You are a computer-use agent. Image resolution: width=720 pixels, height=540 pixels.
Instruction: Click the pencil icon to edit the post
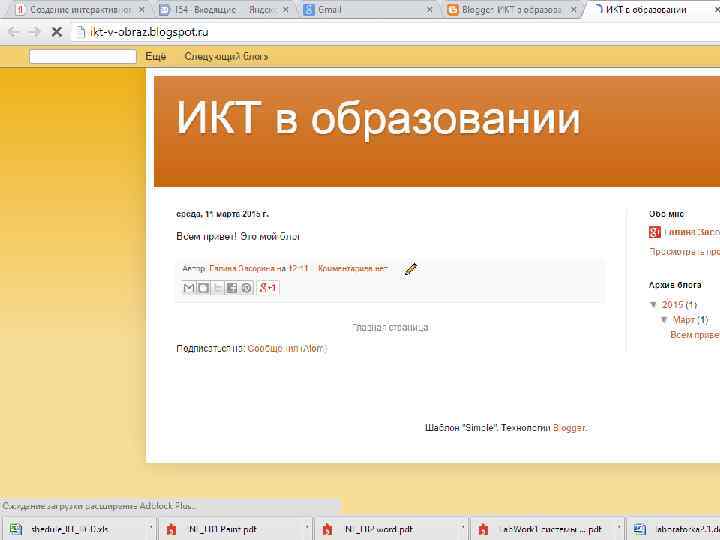click(x=410, y=269)
